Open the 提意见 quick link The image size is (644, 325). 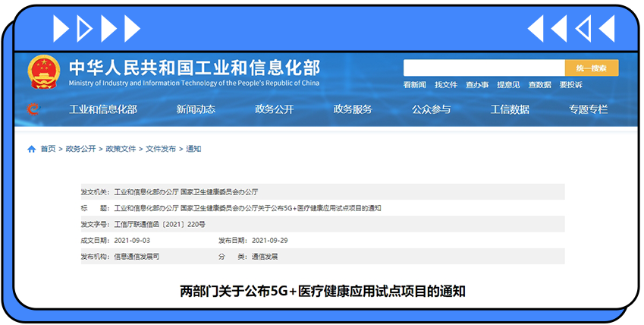(508, 85)
